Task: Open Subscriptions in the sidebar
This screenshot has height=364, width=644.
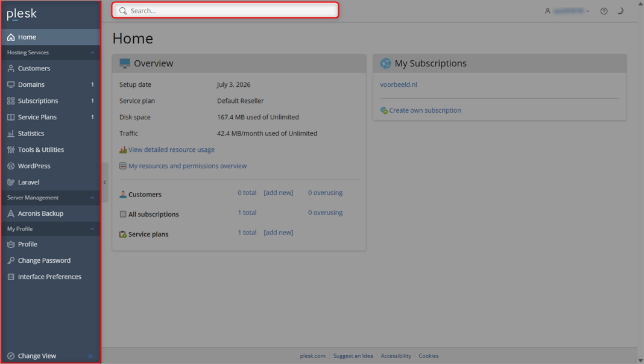Action: 51,101
